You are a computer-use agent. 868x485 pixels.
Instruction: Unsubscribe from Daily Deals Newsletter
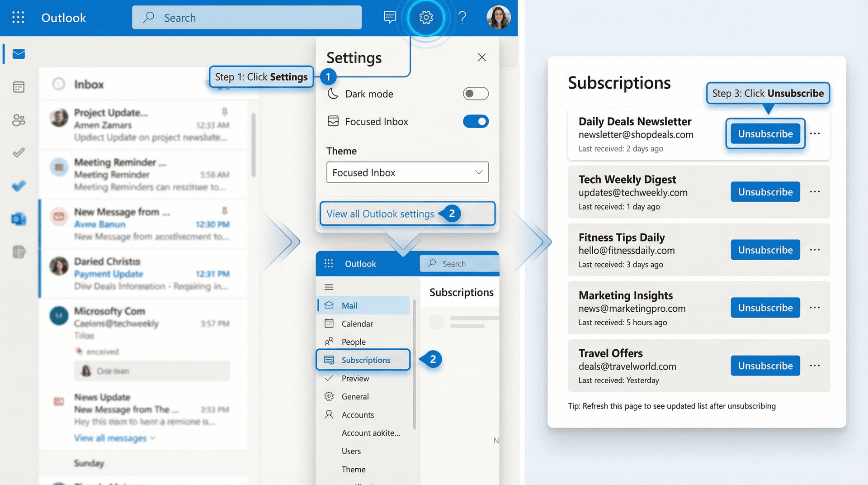tap(765, 133)
